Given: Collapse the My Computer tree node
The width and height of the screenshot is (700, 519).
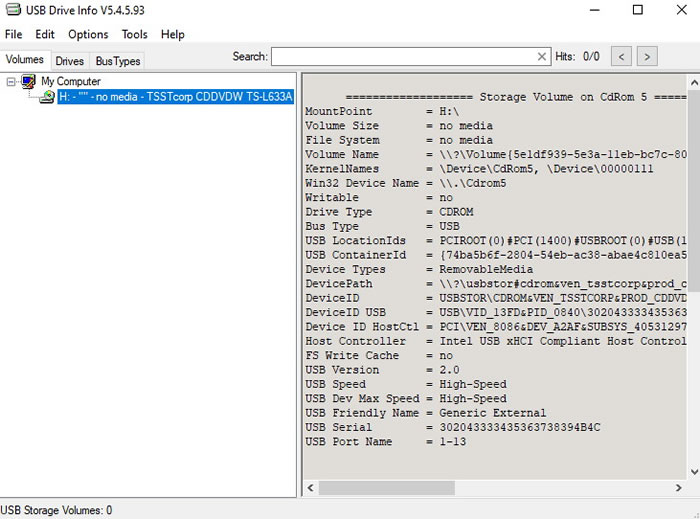Looking at the screenshot, I should [x=12, y=81].
